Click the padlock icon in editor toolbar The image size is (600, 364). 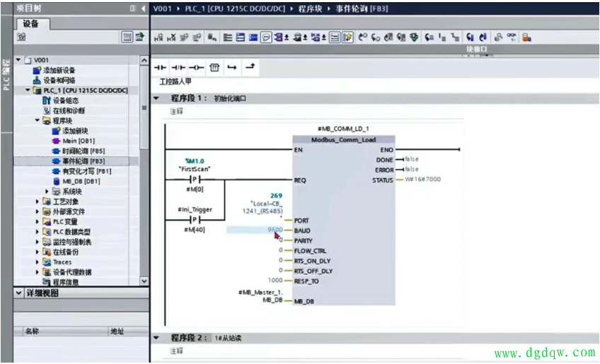pyautogui.click(x=526, y=37)
